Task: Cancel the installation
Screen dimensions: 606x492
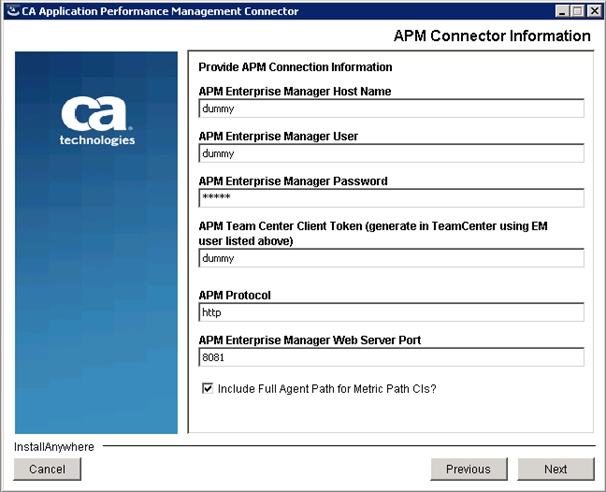Action: [47, 469]
